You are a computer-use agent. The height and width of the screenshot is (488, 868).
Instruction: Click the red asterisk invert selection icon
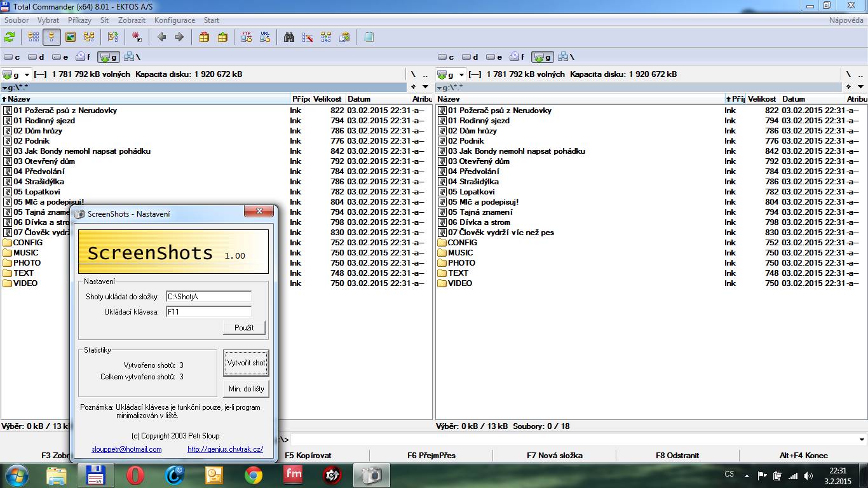pos(137,37)
